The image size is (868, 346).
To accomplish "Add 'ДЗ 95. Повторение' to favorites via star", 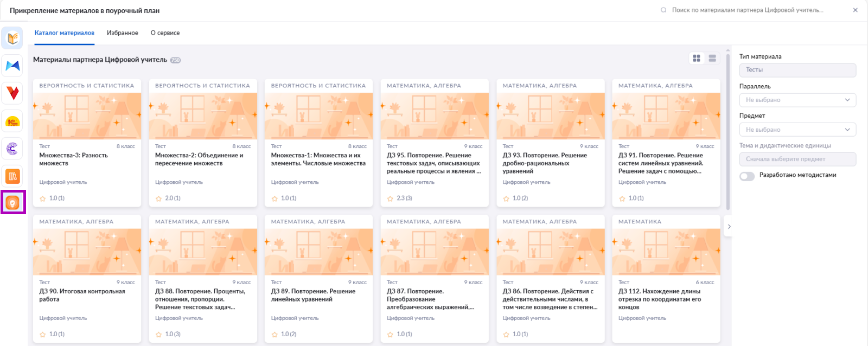I will [390, 198].
